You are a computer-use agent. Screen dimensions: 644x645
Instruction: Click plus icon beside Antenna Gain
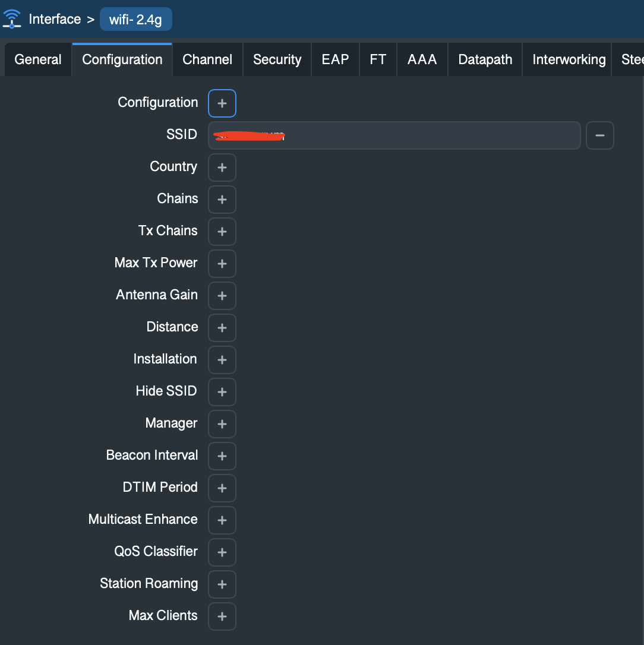[222, 296]
